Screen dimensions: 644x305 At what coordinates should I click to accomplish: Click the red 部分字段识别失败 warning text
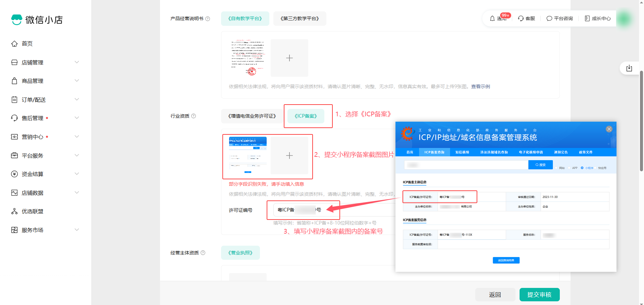coord(266,184)
